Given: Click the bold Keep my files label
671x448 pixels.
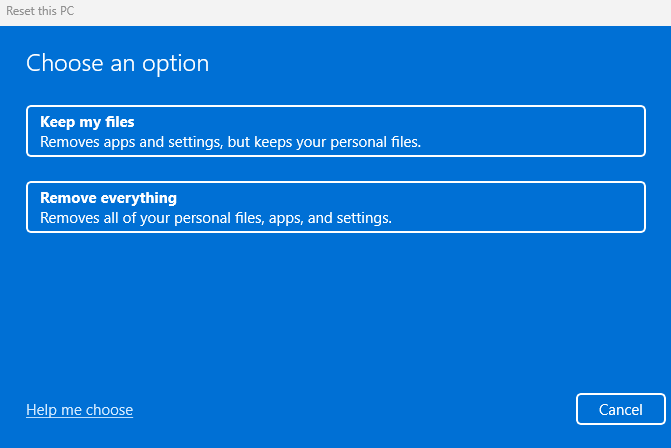Looking at the screenshot, I should click(x=87, y=122).
